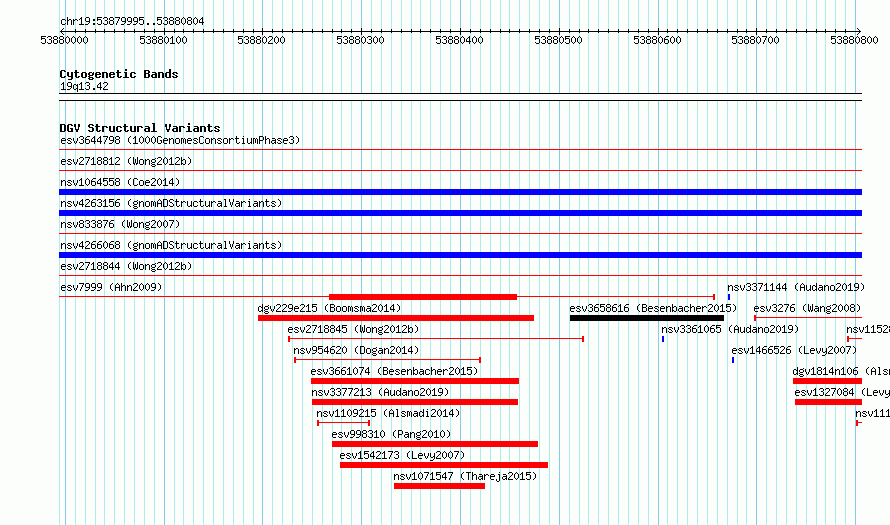890x525 pixels.
Task: Click the thick red bar of esv7999
Action: tap(423, 297)
